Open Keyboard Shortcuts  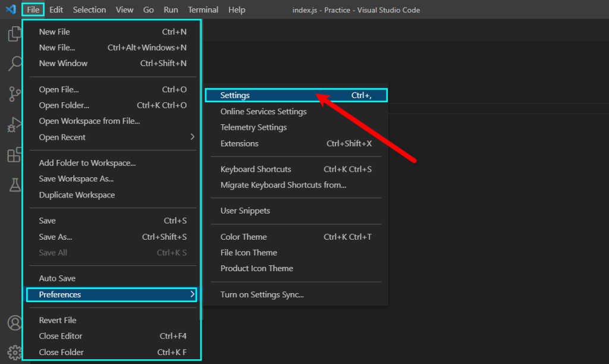(x=255, y=169)
